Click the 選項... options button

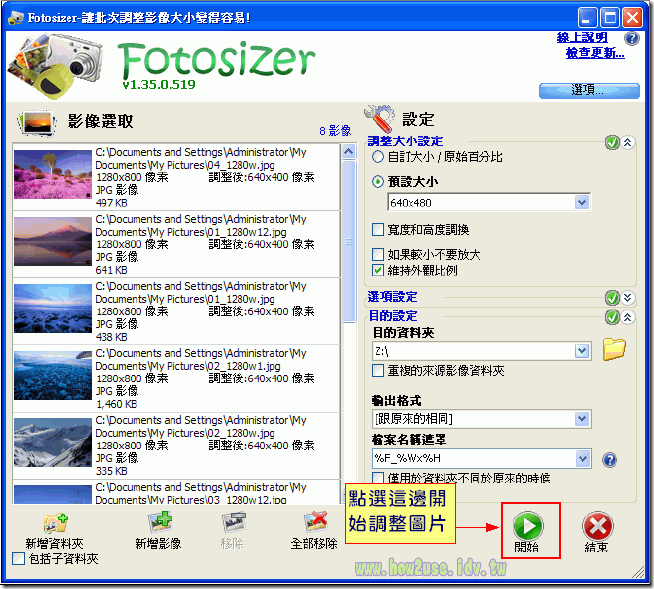point(589,90)
